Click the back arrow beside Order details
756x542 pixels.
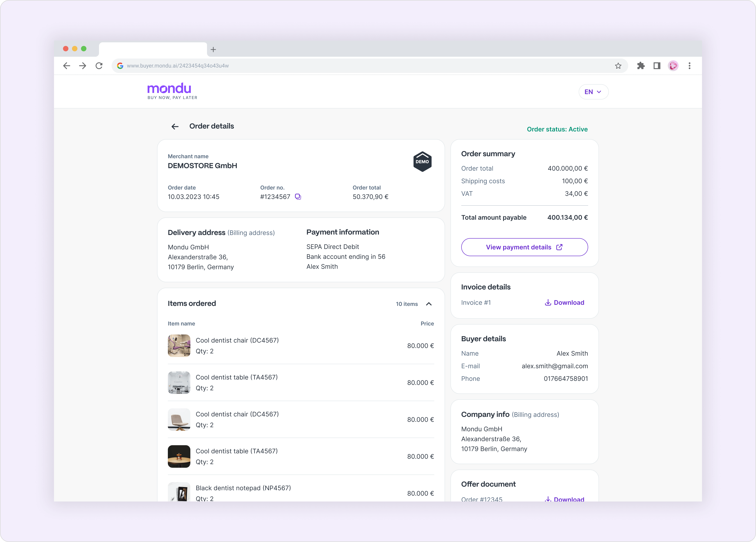tap(175, 126)
